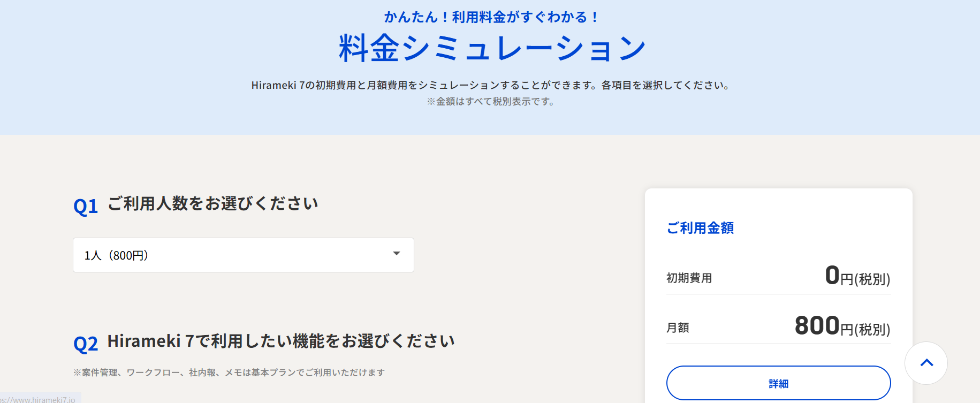
Task: Select the 料金シミュレーション page heading
Action: (x=490, y=47)
